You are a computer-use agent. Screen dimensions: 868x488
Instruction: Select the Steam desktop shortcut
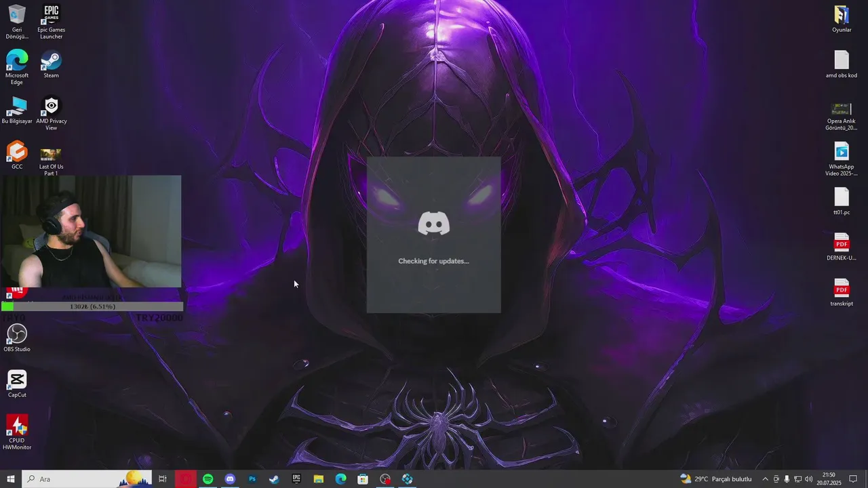(51, 64)
